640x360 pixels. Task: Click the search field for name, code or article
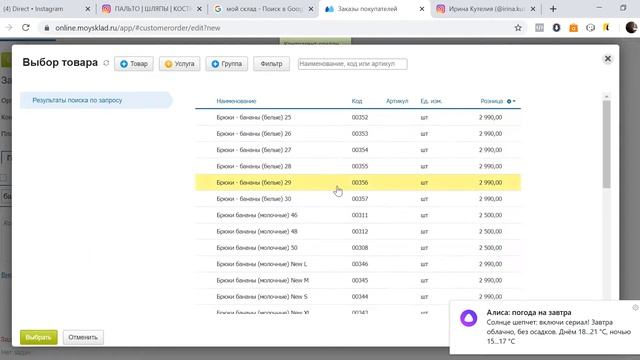click(352, 64)
